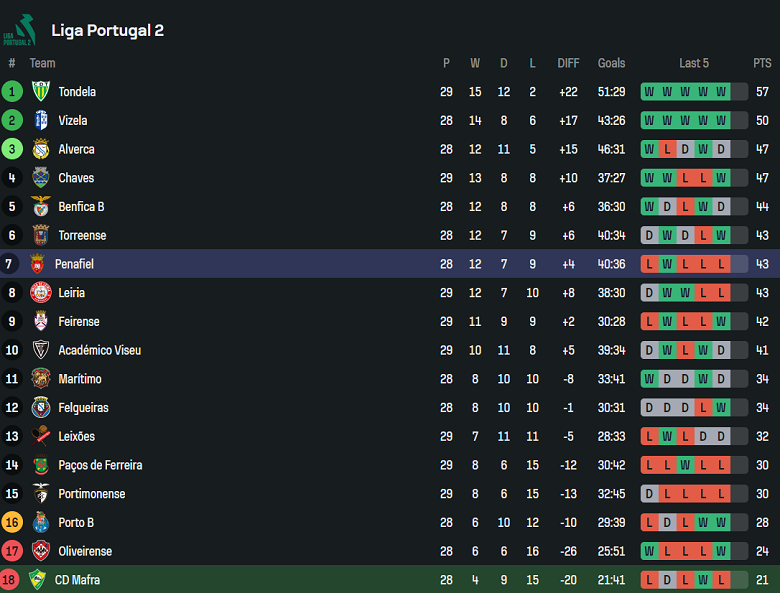The width and height of the screenshot is (780, 593).
Task: Sort table by PTS column
Action: pyautogui.click(x=762, y=63)
